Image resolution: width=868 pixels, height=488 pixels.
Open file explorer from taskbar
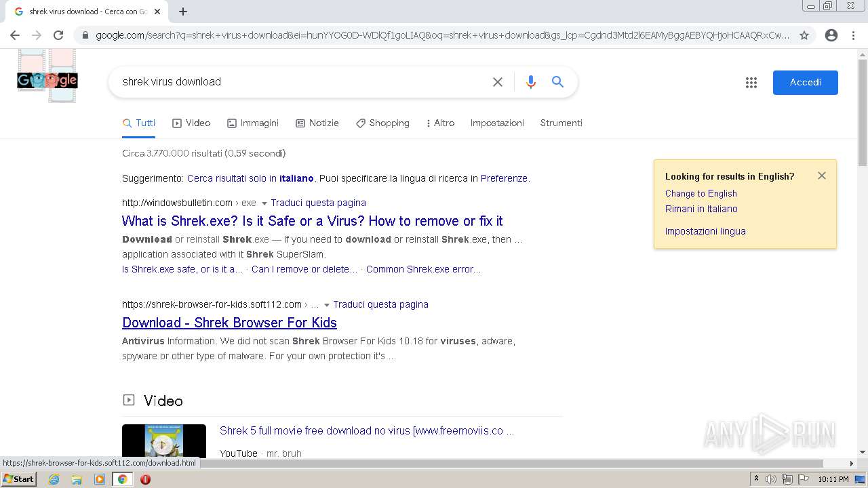coord(77,479)
